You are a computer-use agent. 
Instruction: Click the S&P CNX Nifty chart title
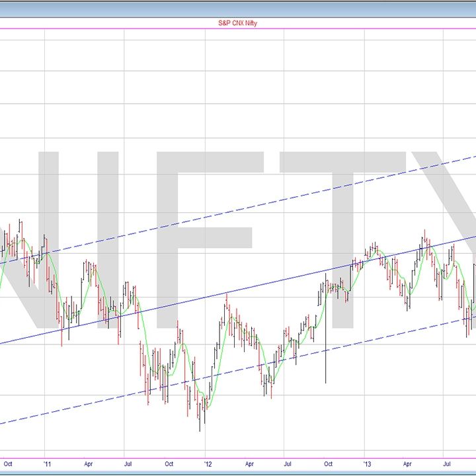tap(237, 23)
